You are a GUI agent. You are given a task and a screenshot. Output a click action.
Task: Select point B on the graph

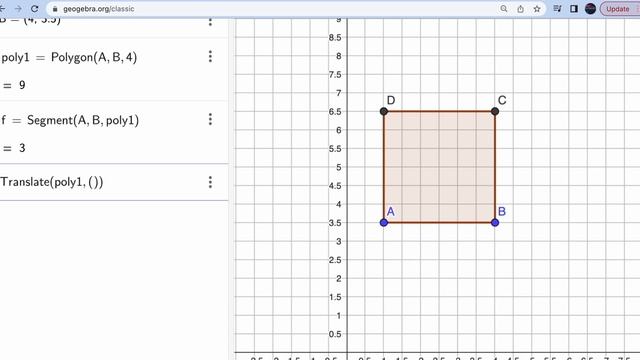[x=495, y=222]
